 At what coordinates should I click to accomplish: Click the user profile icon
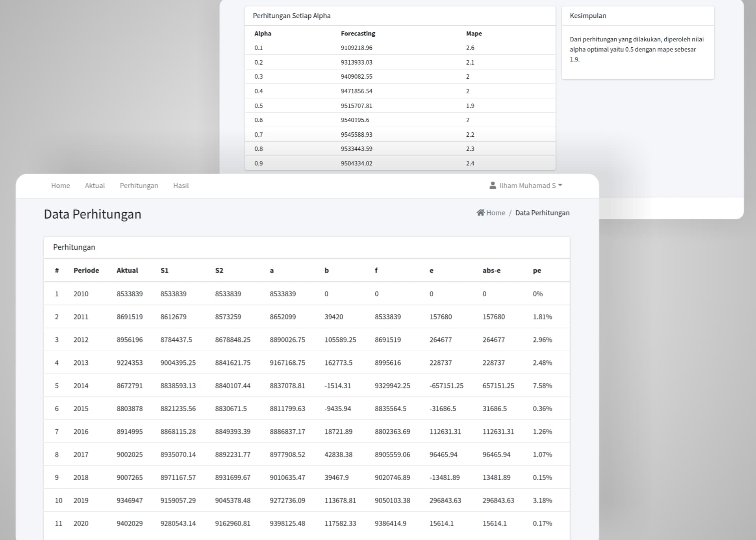[x=492, y=186]
